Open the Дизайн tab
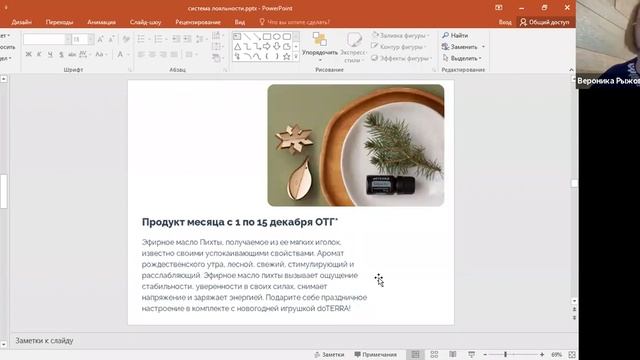Image resolution: width=640 pixels, height=360 pixels. tap(22, 22)
